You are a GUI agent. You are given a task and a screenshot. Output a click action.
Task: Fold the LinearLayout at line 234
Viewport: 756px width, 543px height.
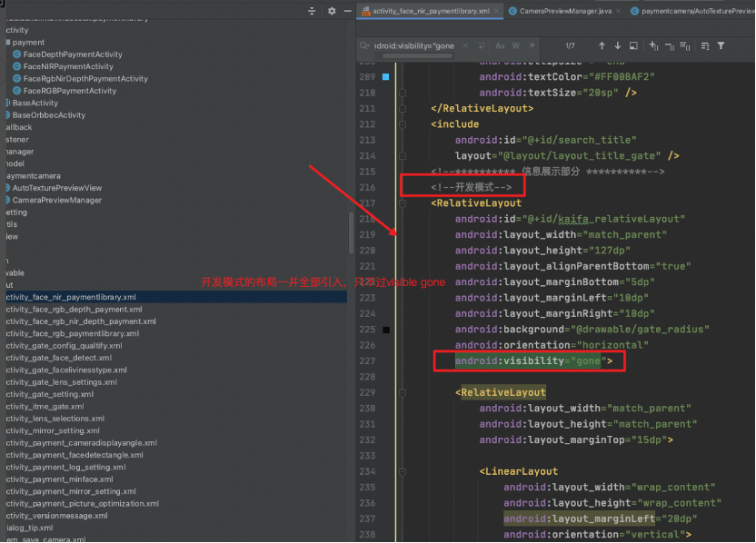[403, 471]
